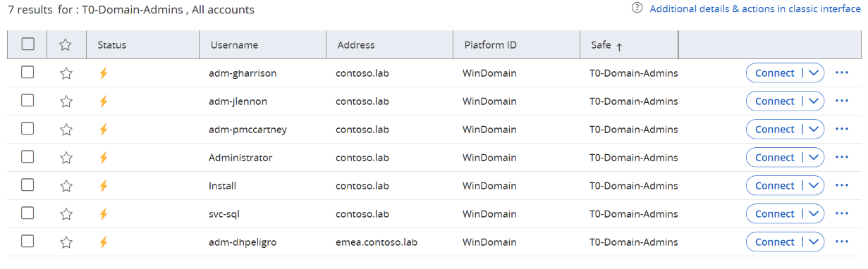Connect to the adm-gharrison account
Screen dimensions: 868x269
[774, 73]
